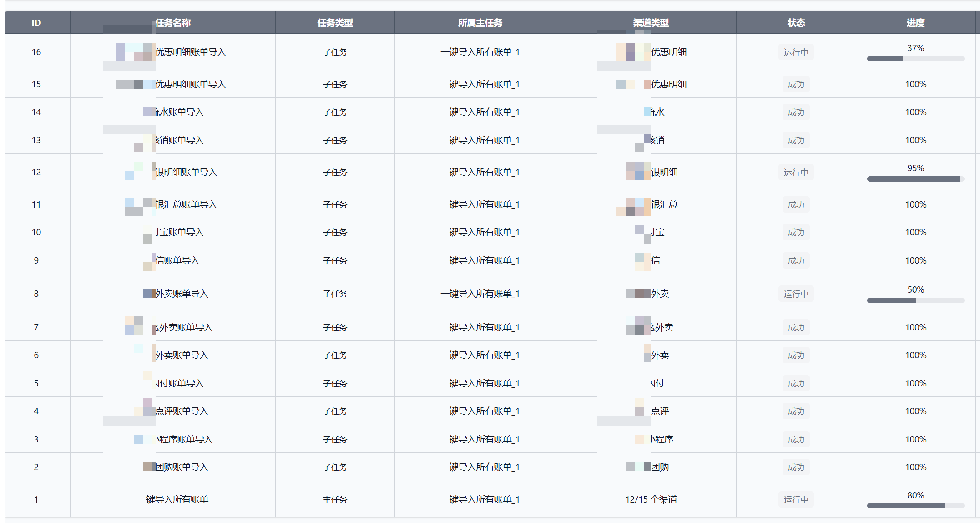This screenshot has height=523, width=980.
Task: Click the 50% progress bar
Action: click(x=915, y=300)
